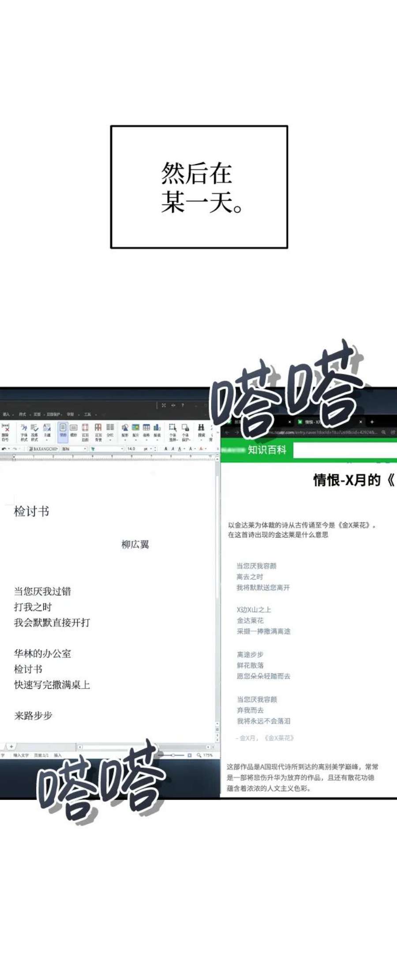
Task: Click the picture icon in the ribbon
Action: click(135, 428)
